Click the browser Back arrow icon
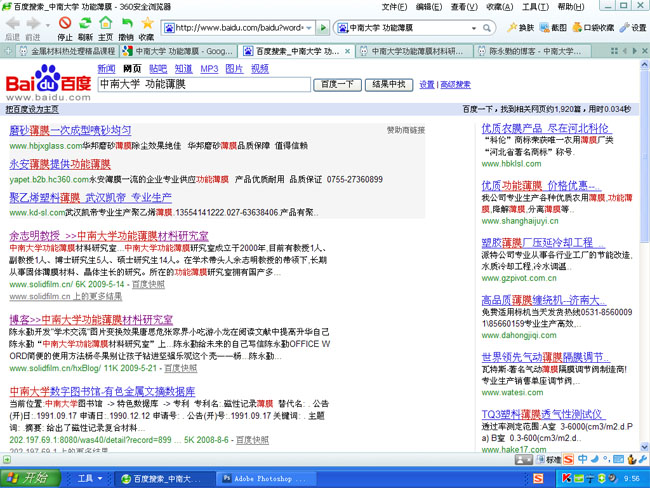650x488 pixels. pos(12,24)
